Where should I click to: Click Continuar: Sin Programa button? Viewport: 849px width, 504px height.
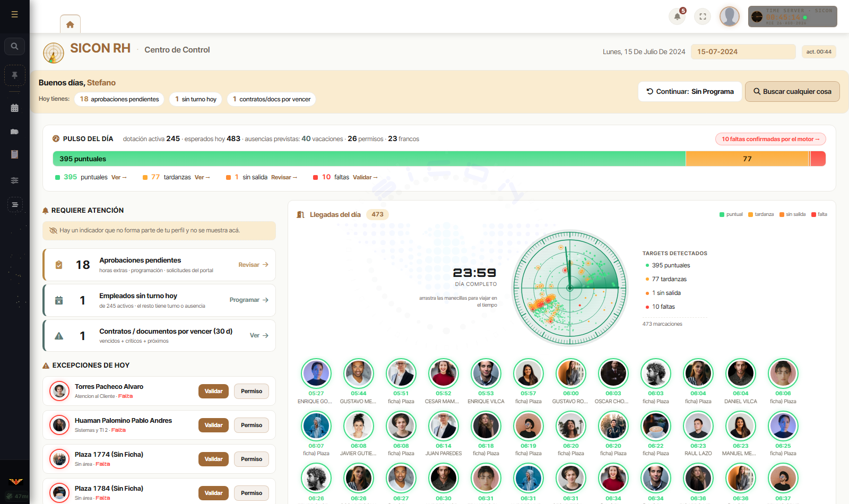pyautogui.click(x=690, y=91)
